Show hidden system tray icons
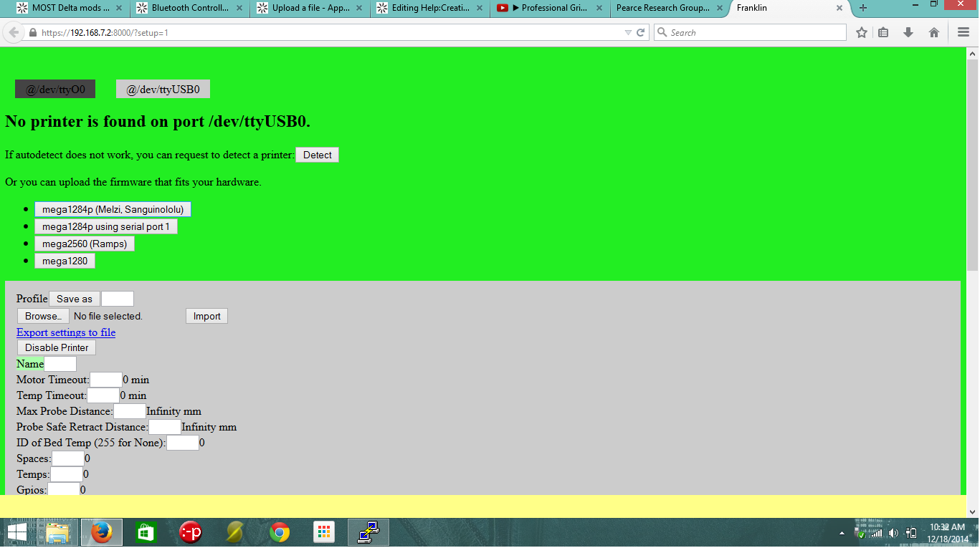 click(842, 533)
